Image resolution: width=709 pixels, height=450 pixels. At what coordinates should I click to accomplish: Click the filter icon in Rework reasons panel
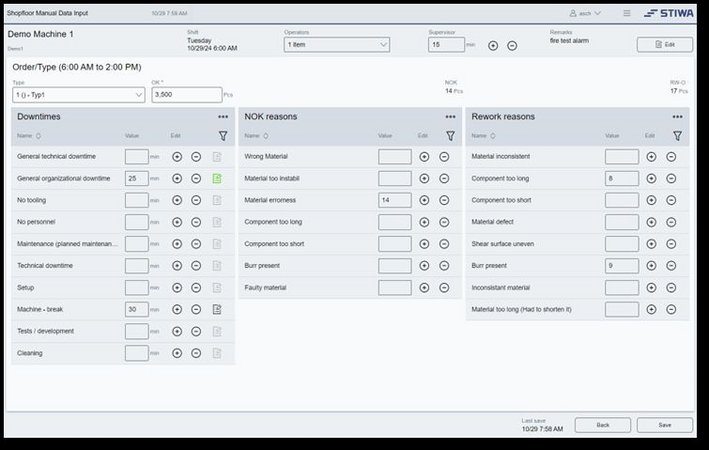pos(677,135)
